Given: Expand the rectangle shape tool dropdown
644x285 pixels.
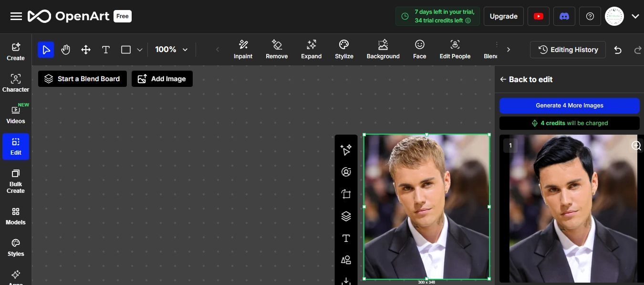Looking at the screenshot, I should (140, 50).
